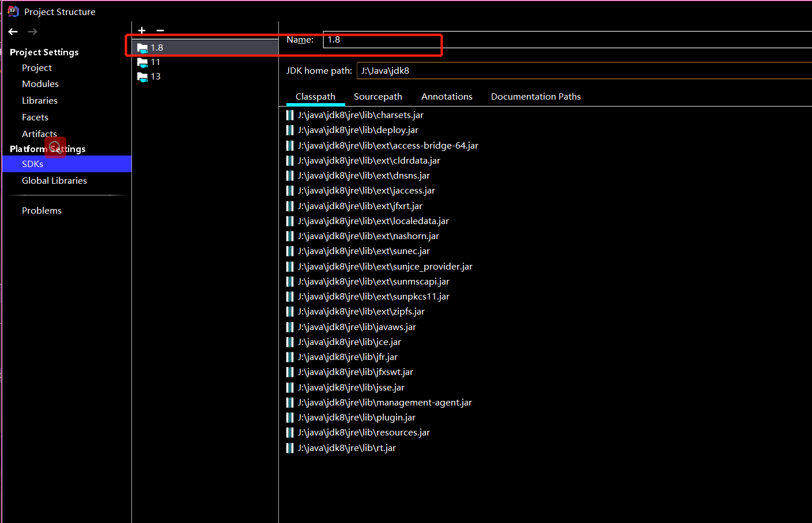The width and height of the screenshot is (812, 523).
Task: Select the 13 SDK folder icon
Action: tap(142, 77)
